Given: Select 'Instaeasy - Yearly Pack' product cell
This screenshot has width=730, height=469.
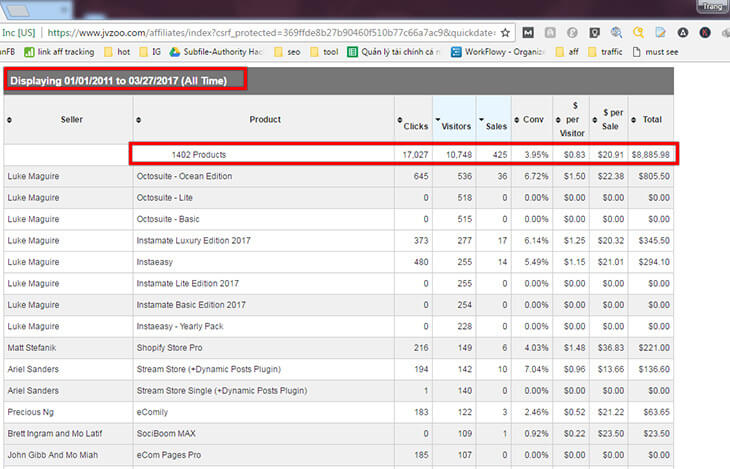Looking at the screenshot, I should point(264,326).
